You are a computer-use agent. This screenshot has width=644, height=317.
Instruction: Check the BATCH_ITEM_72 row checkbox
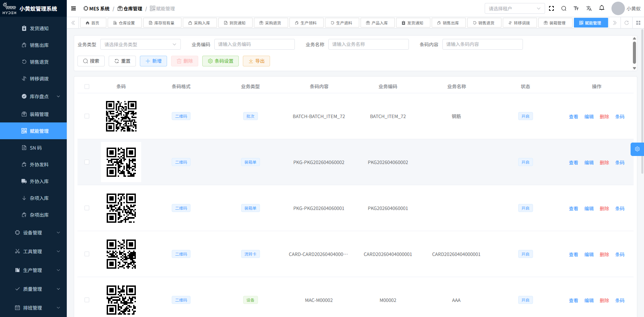87,116
